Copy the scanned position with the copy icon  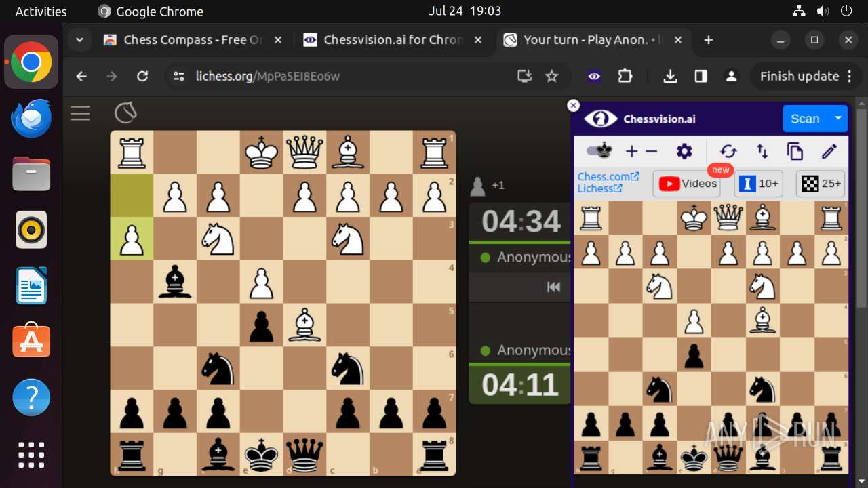pos(795,151)
